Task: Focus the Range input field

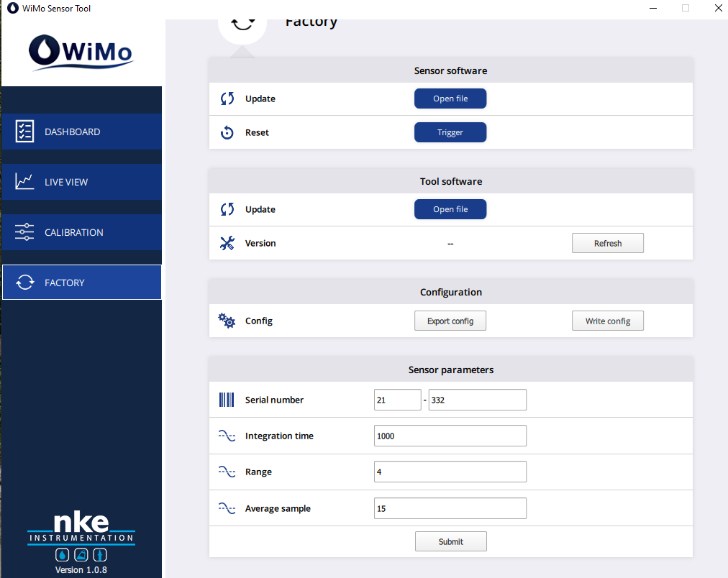Action: (x=450, y=472)
